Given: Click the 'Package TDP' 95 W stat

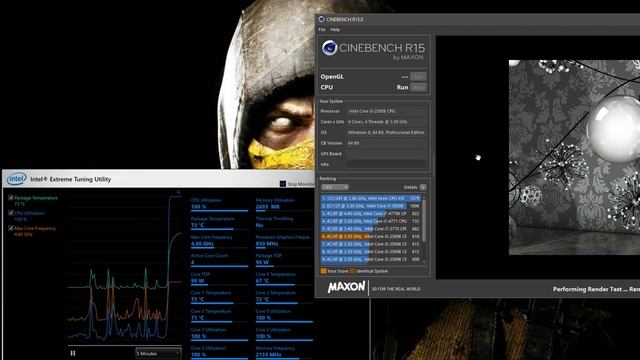Looking at the screenshot, I should 284,259.
